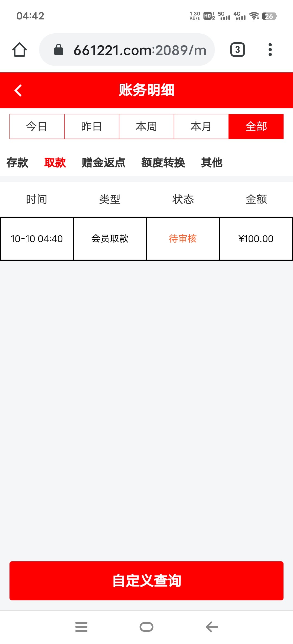Open the 存款 category tab
The width and height of the screenshot is (293, 644).
(x=17, y=163)
